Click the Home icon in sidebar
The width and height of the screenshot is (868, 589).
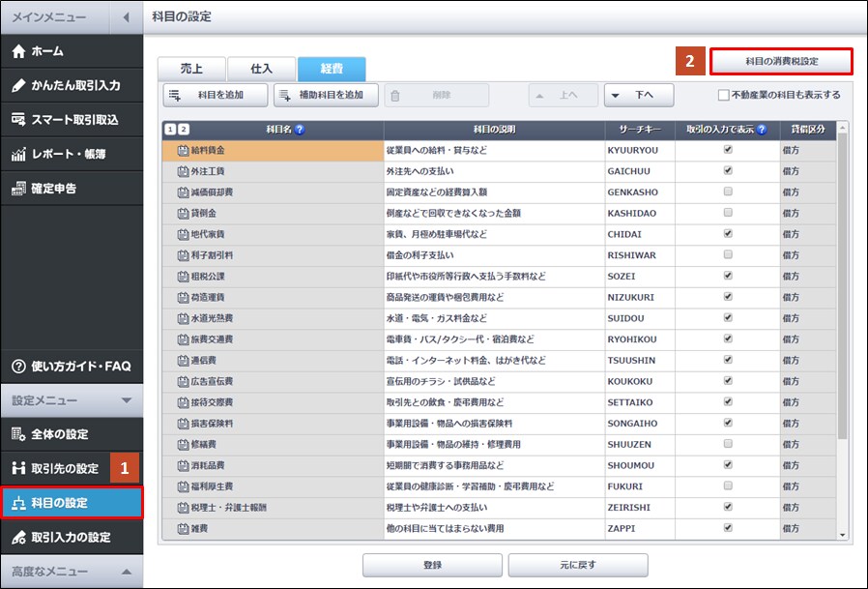pyautogui.click(x=19, y=51)
